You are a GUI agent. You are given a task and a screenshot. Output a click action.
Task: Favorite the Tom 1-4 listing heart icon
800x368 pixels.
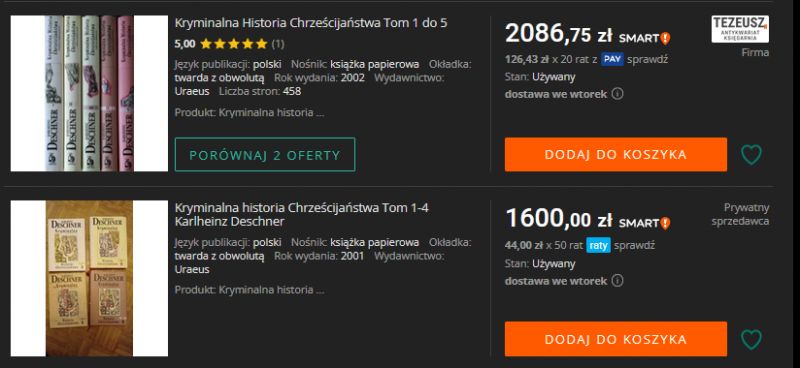[751, 339]
